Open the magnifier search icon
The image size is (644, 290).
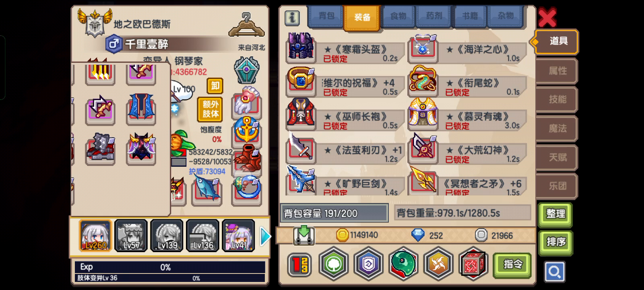point(555,272)
